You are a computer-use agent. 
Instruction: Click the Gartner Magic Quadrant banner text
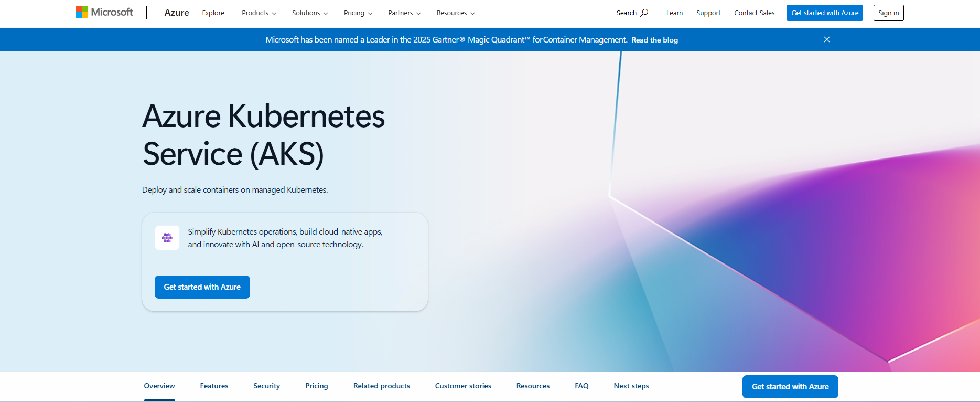coord(446,40)
